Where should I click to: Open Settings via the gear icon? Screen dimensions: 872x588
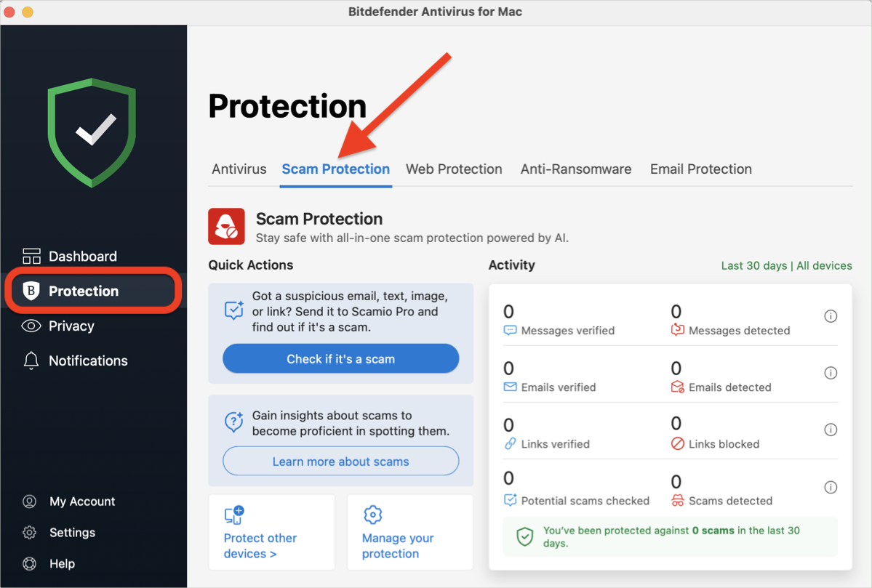coord(30,532)
